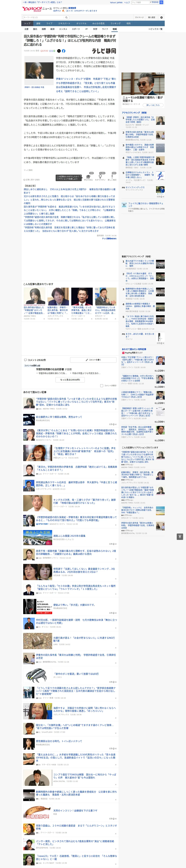Screen dimensions: 186x868
Task: Open 湘南ふじみ霊園 2025年の募集 ad
Action: pyautogui.click(x=70, y=536)
